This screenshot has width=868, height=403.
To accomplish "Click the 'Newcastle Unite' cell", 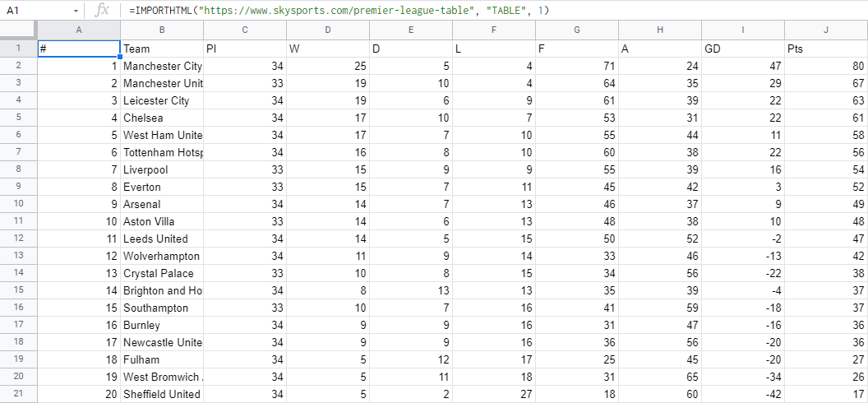I will 162,342.
